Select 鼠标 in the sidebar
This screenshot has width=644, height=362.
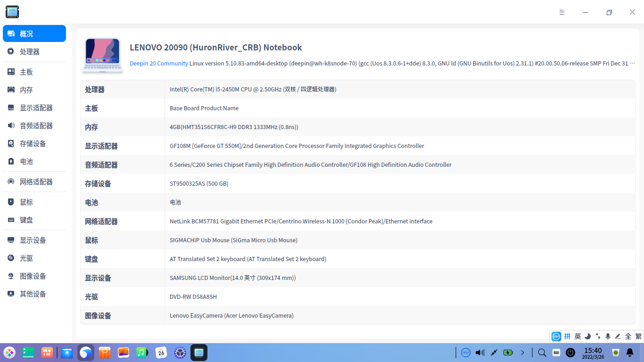34,202
